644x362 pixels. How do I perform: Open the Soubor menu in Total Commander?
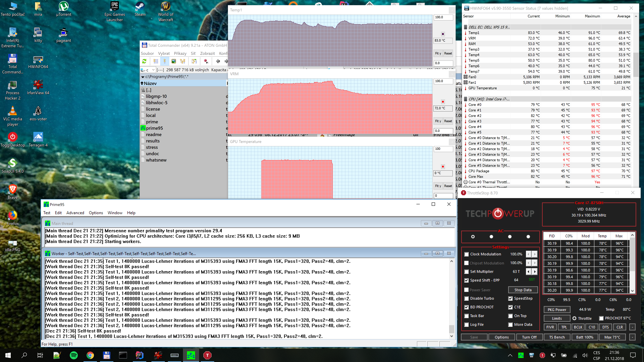pyautogui.click(x=147, y=53)
